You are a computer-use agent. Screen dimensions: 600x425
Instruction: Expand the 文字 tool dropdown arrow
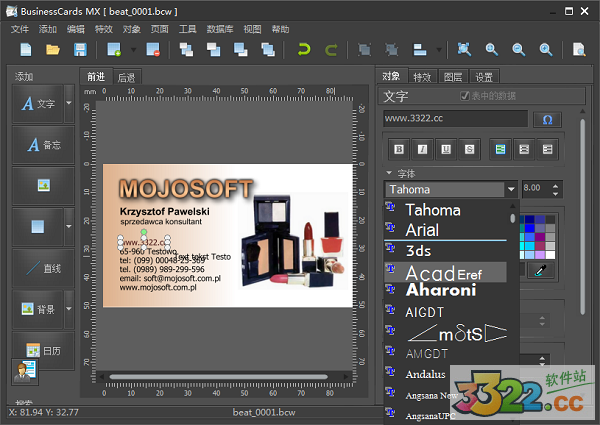point(69,103)
